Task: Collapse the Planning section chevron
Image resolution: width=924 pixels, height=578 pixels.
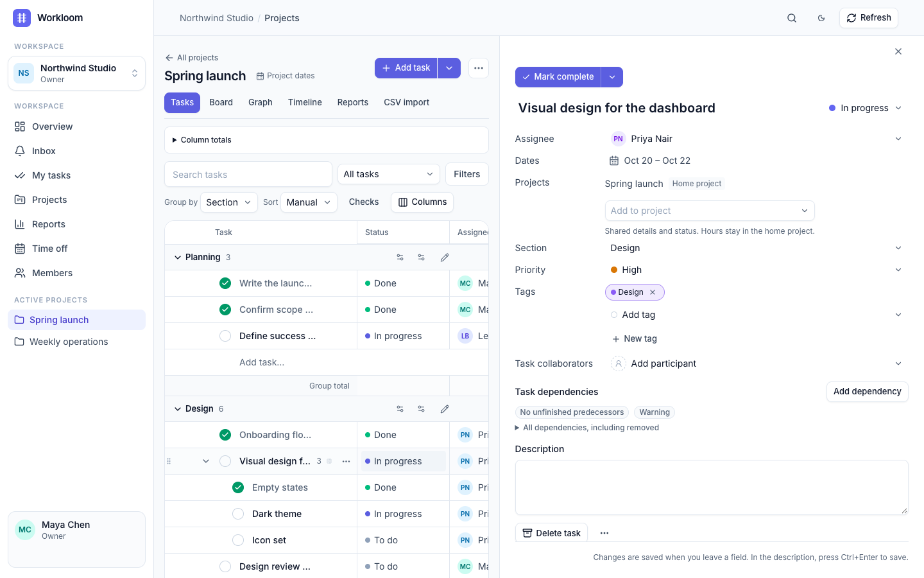Action: tap(178, 258)
